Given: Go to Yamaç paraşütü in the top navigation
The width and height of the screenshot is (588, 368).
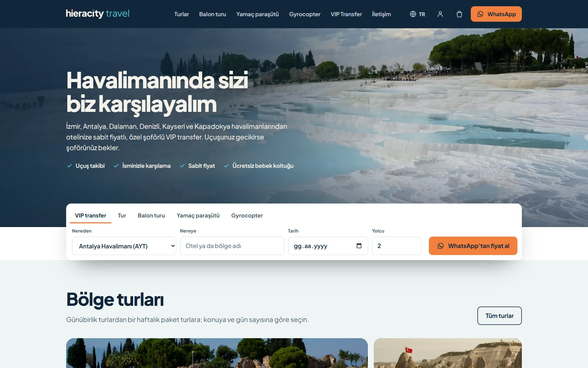Looking at the screenshot, I should (x=258, y=14).
